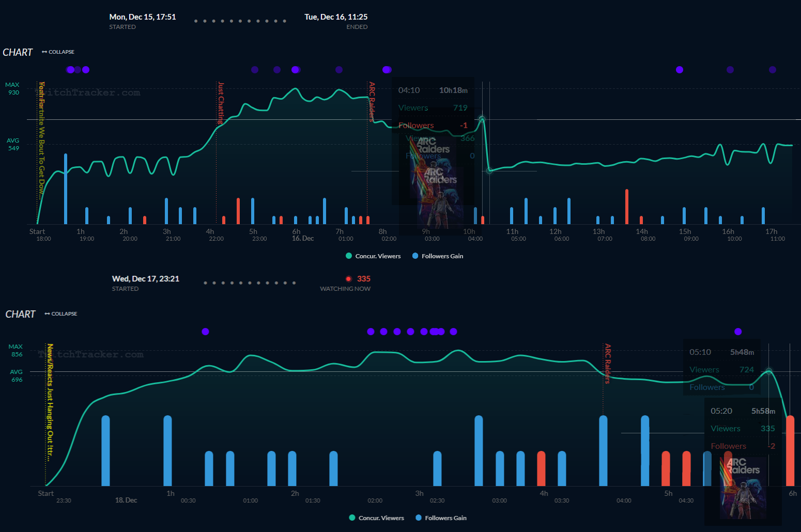This screenshot has width=801, height=532.
Task: Open vertical ARC Raiders label in Dec 15 chart
Action: 372,101
